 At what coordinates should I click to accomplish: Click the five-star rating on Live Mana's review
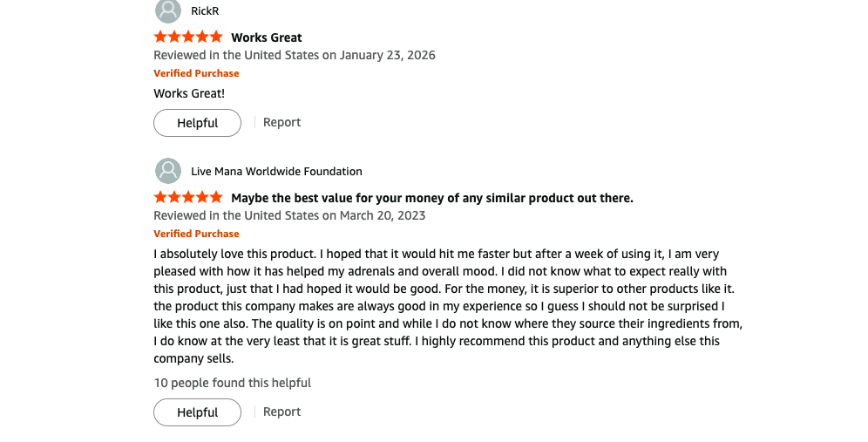tap(188, 198)
